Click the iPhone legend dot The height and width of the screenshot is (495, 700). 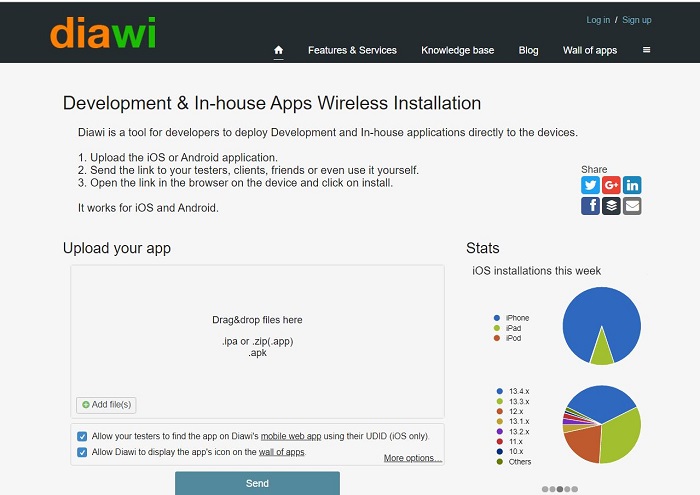click(497, 318)
